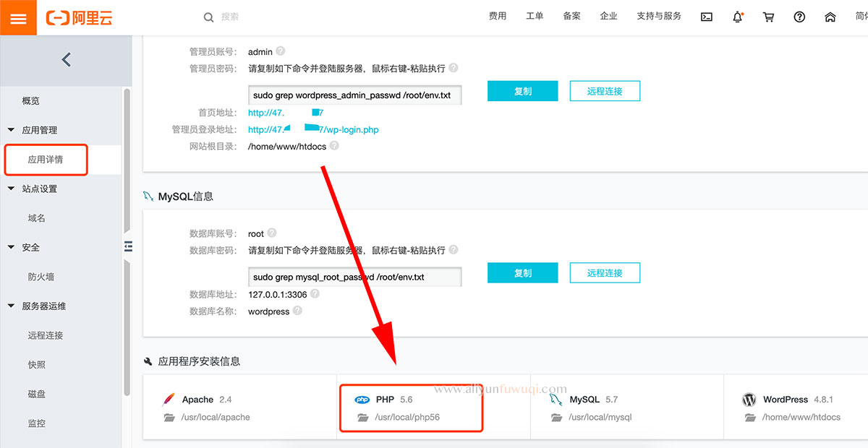This screenshot has width=868, height=448.
Task: Open the wp-login.php admin login link
Action: click(x=313, y=130)
